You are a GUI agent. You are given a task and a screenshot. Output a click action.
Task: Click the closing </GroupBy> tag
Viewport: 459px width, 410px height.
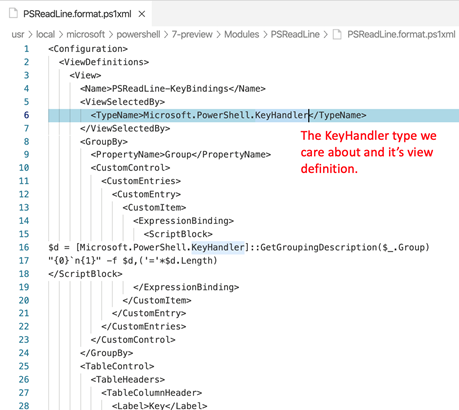tap(107, 353)
